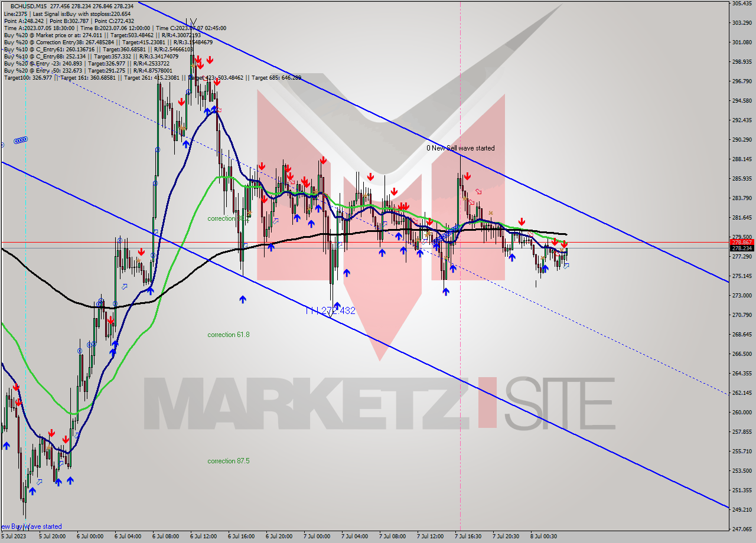Click the '7 Jul 12:00' time axis label
The image size is (756, 543).
431,537
